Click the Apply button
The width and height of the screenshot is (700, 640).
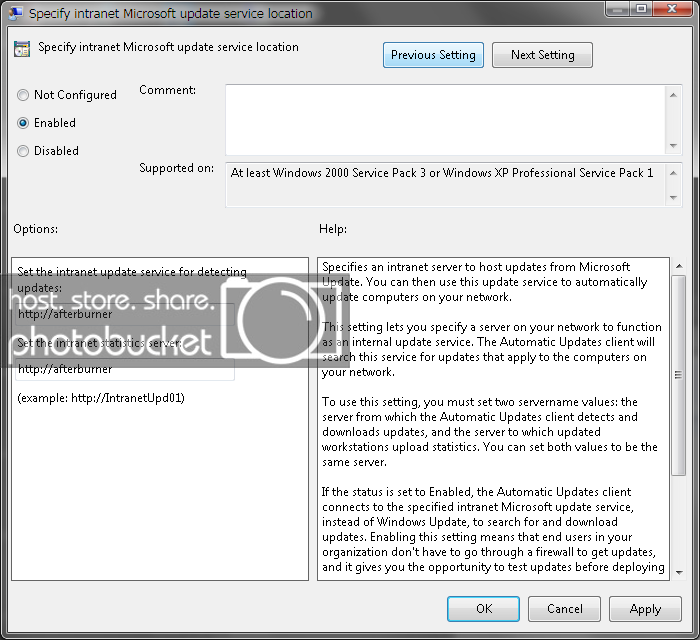[645, 609]
